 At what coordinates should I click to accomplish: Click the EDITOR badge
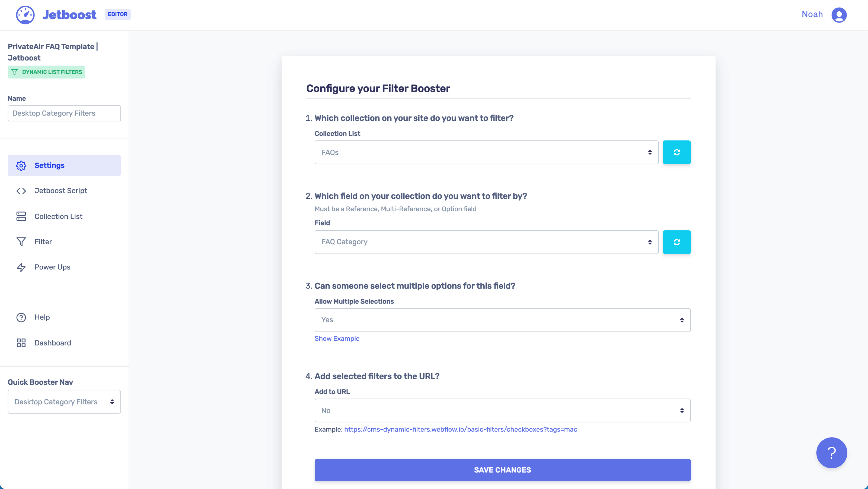[x=118, y=14]
